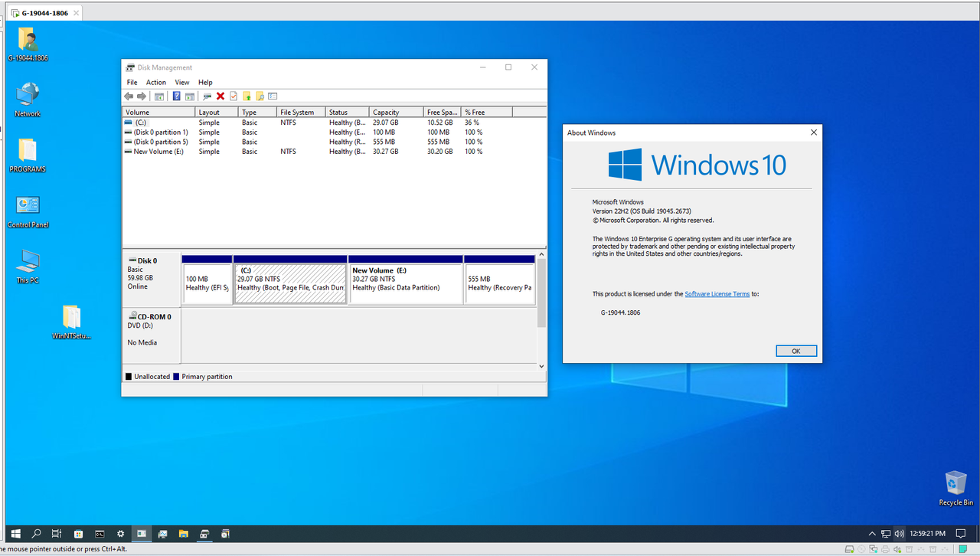This screenshot has height=556, width=980.
Task: Click the Back arrow in Disk Management toolbar
Action: click(129, 96)
